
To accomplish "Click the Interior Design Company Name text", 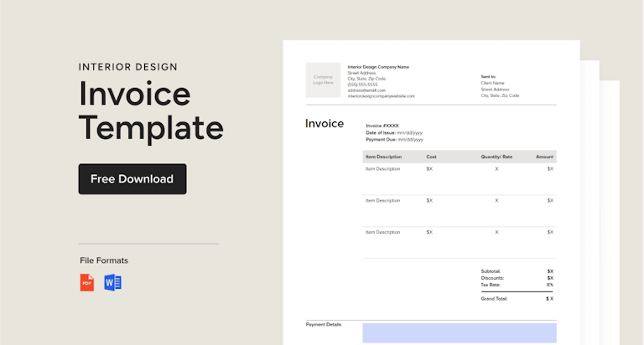I will [x=378, y=67].
